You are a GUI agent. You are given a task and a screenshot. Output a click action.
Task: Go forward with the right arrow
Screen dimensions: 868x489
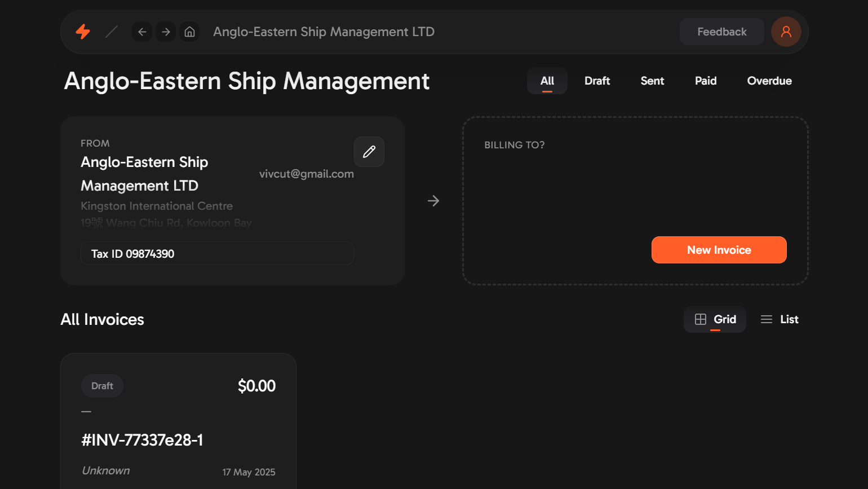click(x=166, y=32)
